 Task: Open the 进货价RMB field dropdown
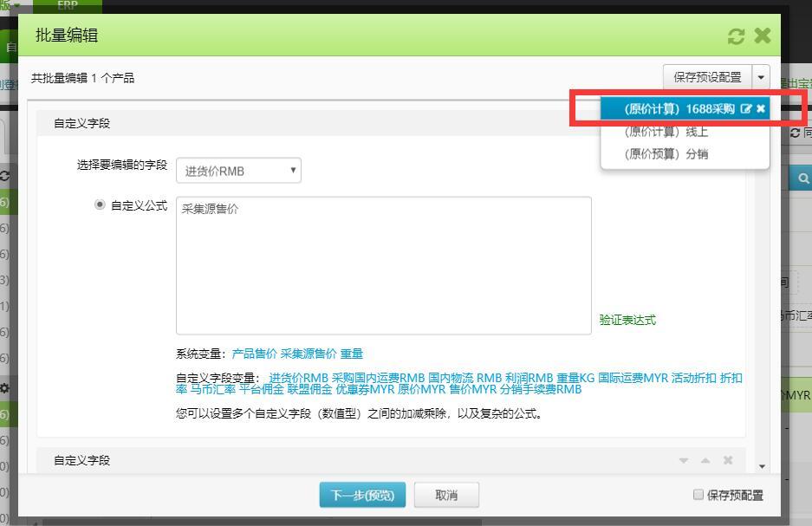click(x=238, y=171)
